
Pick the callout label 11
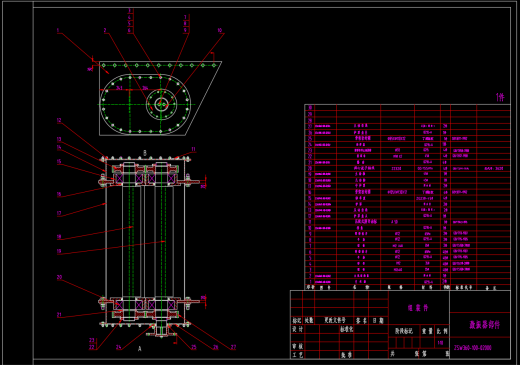pos(193,149)
